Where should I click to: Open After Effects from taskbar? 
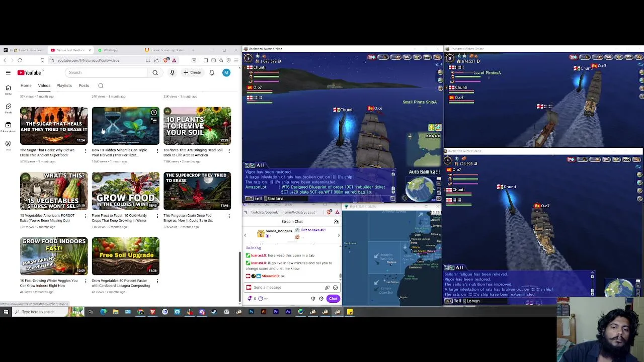coord(288,312)
